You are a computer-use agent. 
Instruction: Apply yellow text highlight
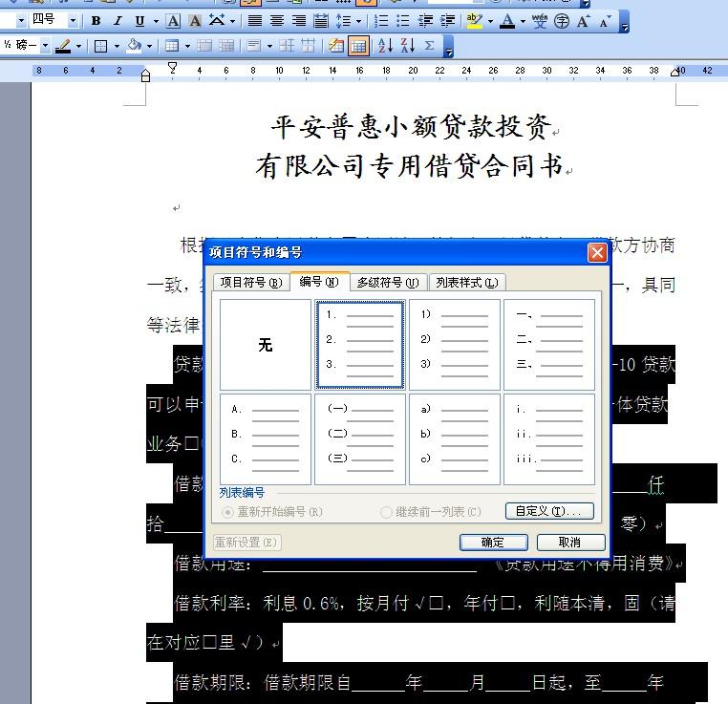[x=474, y=21]
